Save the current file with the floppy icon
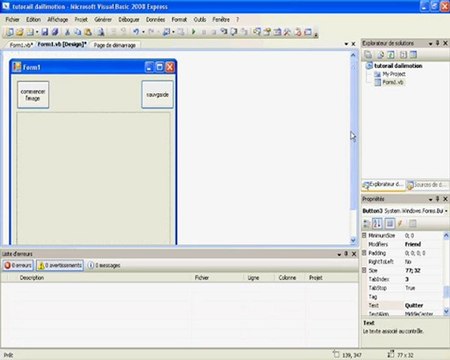 [45, 32]
